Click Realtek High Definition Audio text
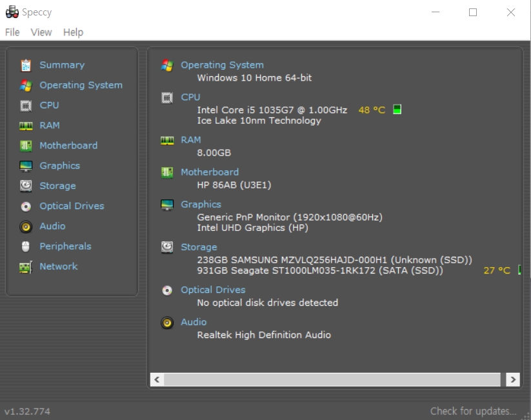531x420 pixels. coord(264,335)
